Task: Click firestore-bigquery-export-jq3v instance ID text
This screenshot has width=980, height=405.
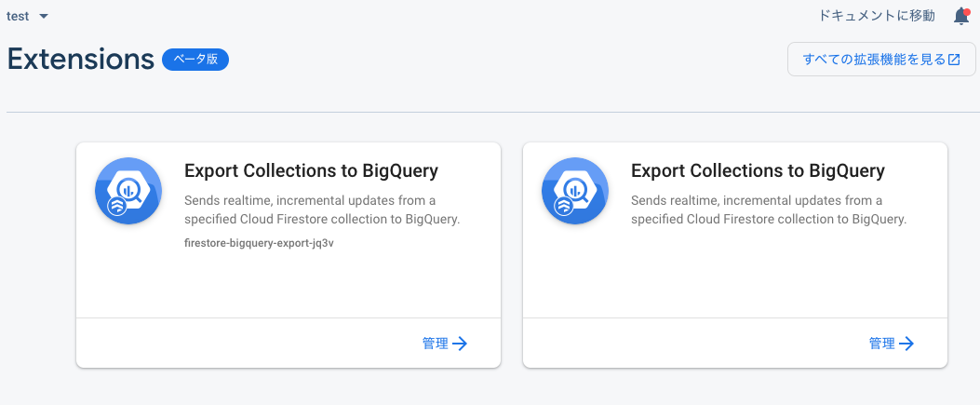Action: (x=259, y=244)
